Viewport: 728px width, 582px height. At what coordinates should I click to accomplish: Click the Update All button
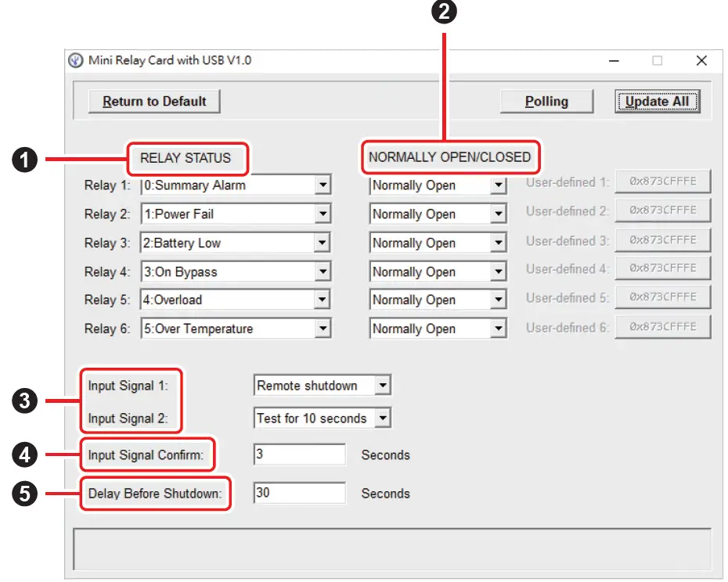[x=657, y=101]
